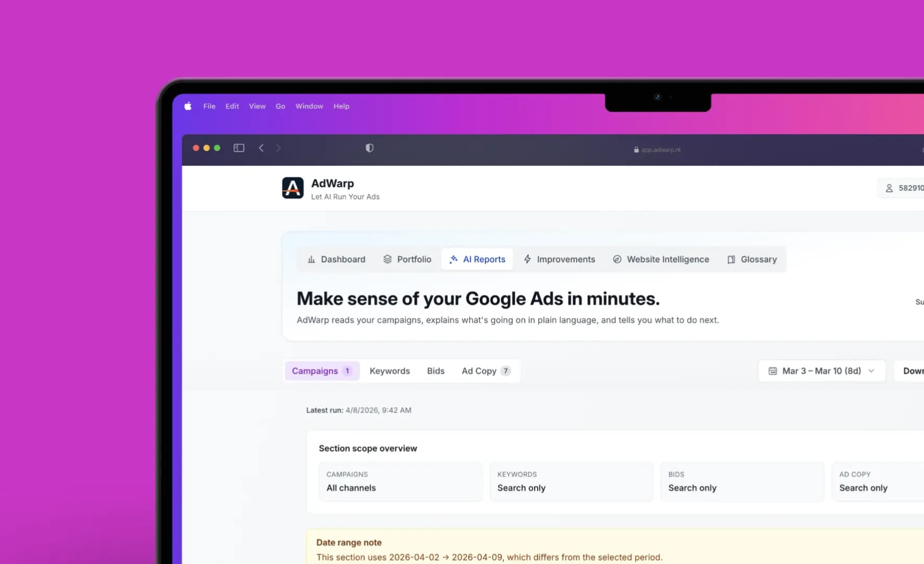Click the calendar icon in date picker
This screenshot has height=564, width=924.
click(x=773, y=371)
